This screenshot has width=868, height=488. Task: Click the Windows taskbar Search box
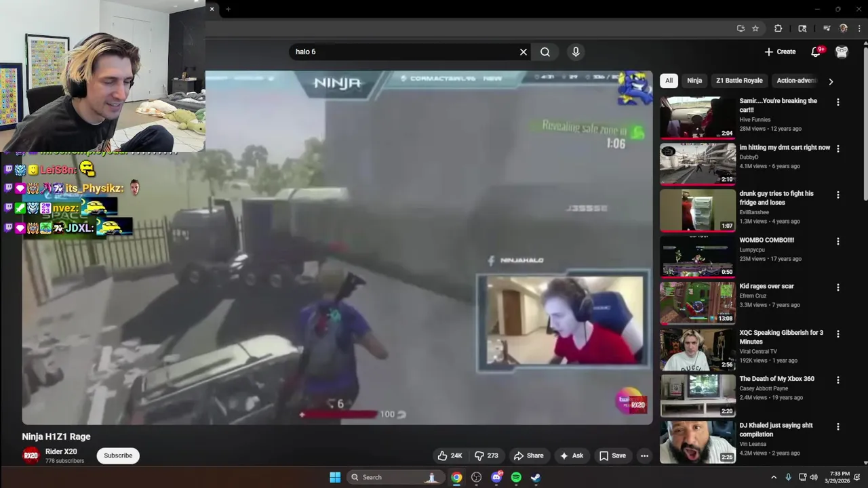coord(395,477)
